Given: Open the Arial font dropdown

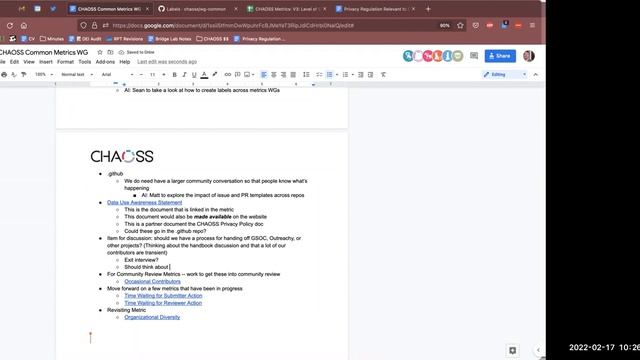Looking at the screenshot, I should tap(117, 75).
